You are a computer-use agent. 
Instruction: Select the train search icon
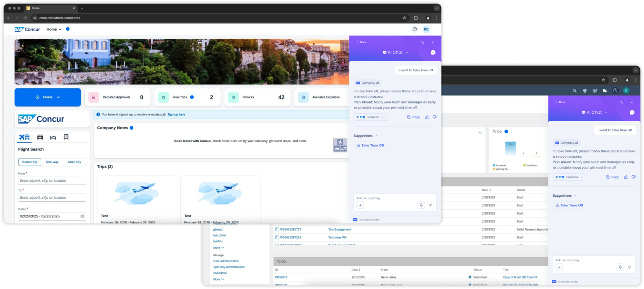(x=66, y=137)
